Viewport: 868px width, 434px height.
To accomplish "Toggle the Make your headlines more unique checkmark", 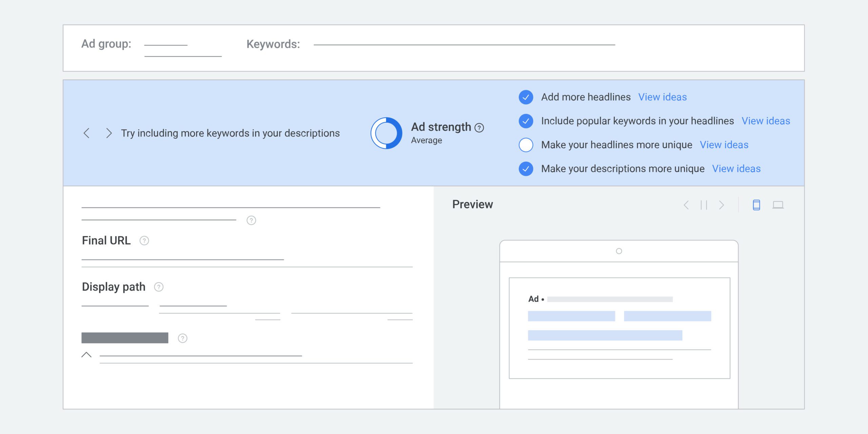I will (526, 145).
